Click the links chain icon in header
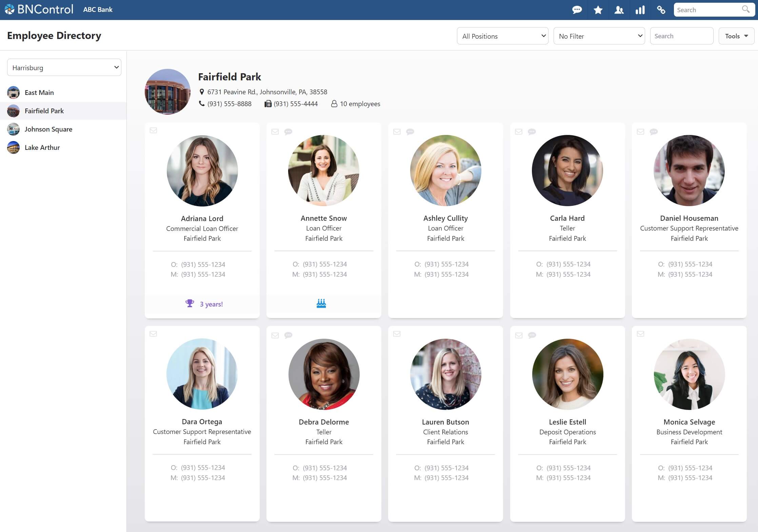 (661, 10)
